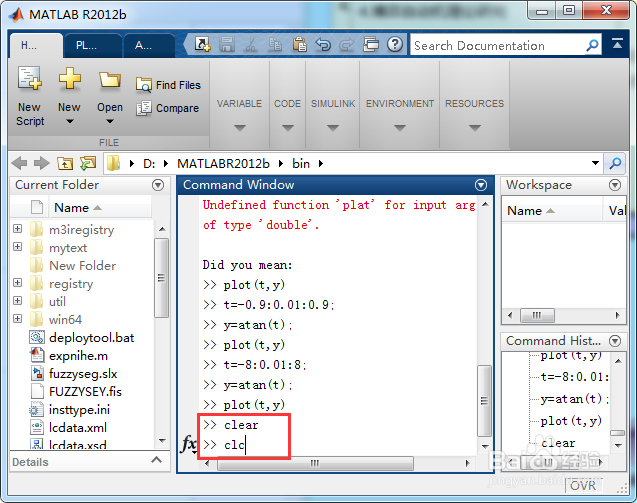
Task: Click Compare in the toolstrip
Action: click(168, 108)
